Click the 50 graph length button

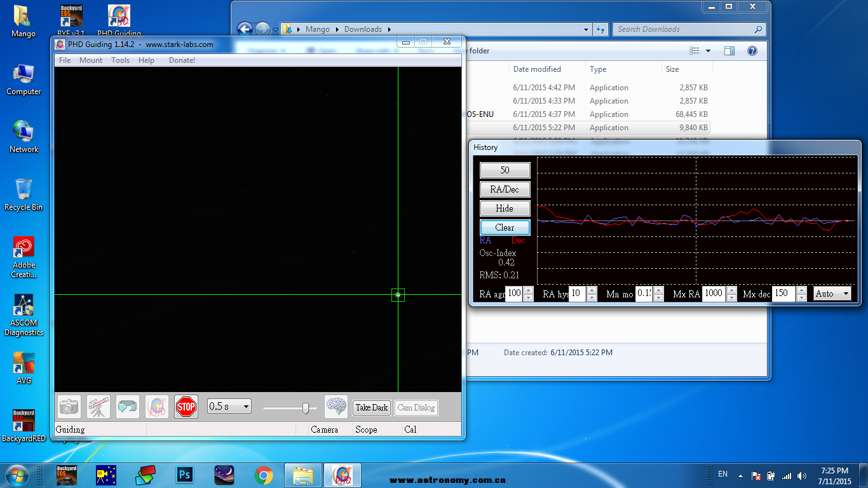[x=505, y=170]
